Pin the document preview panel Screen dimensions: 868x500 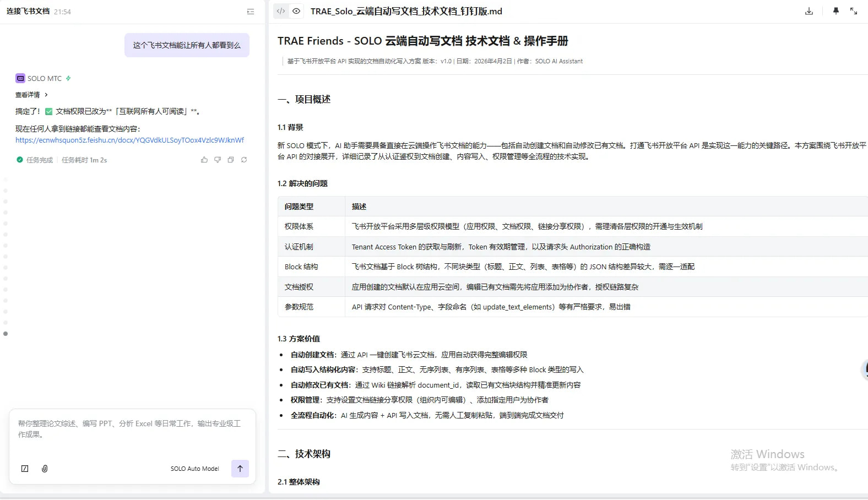(x=836, y=11)
